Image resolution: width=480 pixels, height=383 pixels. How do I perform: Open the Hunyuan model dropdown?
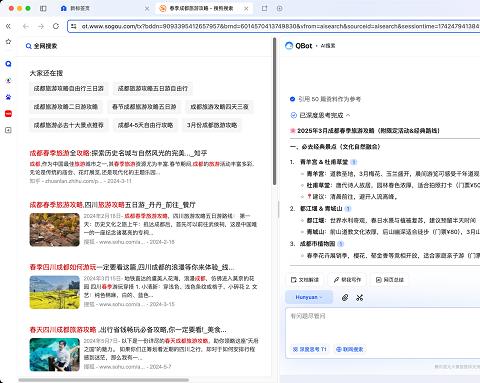(309, 297)
